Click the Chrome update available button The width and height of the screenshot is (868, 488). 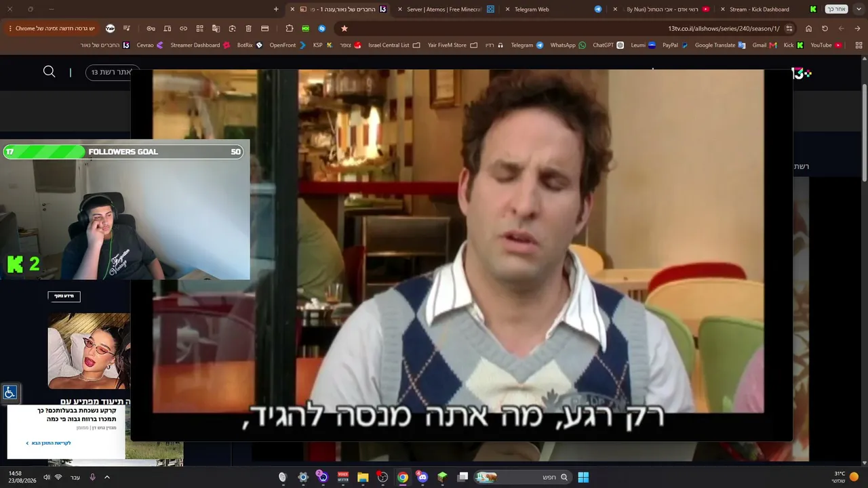51,28
